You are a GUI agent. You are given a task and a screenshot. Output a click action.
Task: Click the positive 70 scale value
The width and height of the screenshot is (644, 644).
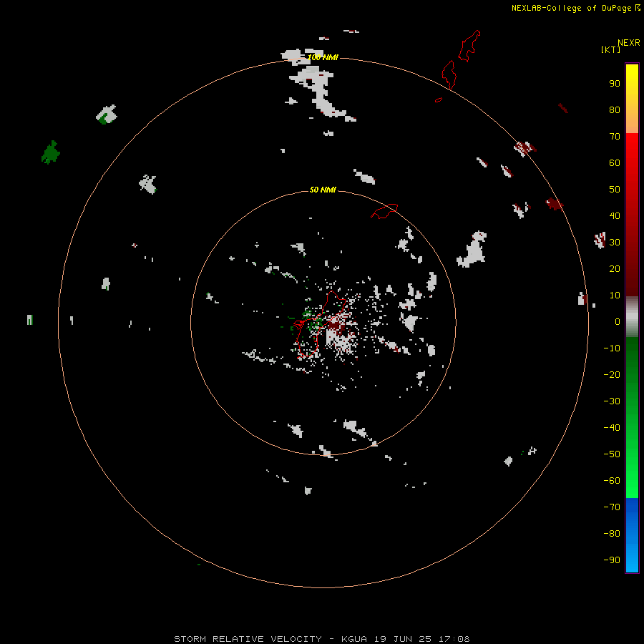point(615,137)
